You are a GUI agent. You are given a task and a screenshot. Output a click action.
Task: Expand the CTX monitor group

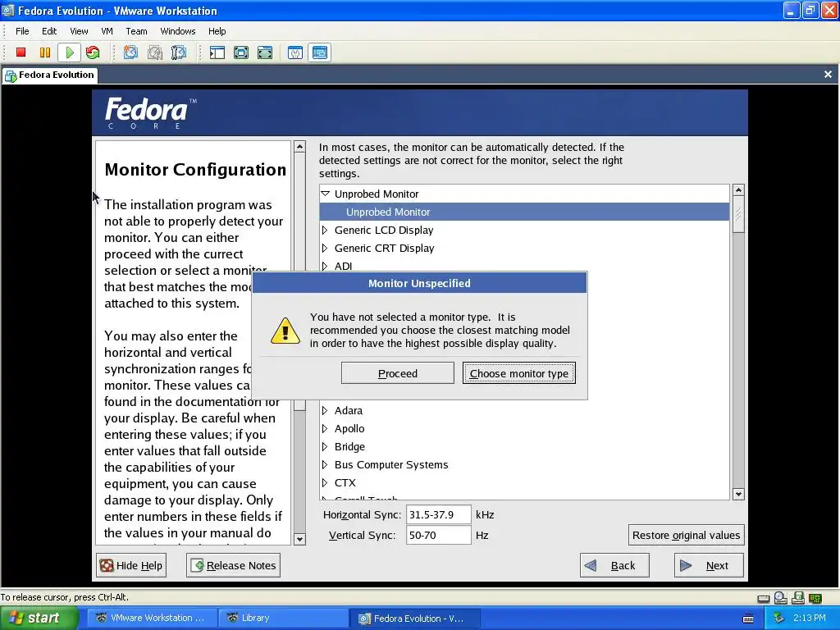(325, 483)
